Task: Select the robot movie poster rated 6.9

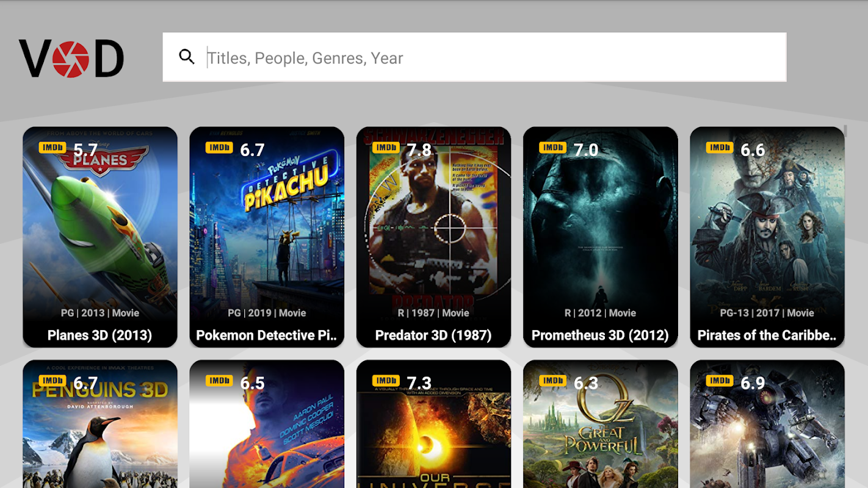Action: coord(767,424)
